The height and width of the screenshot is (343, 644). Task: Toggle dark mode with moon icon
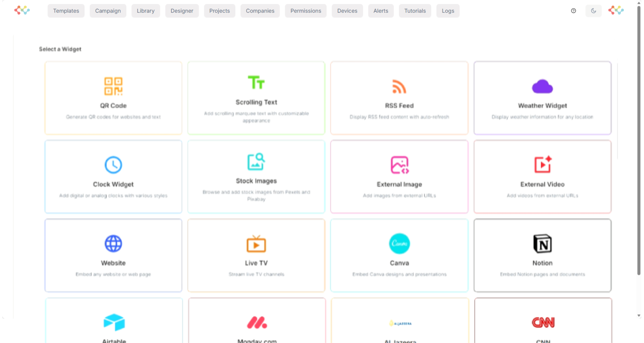[x=593, y=11]
